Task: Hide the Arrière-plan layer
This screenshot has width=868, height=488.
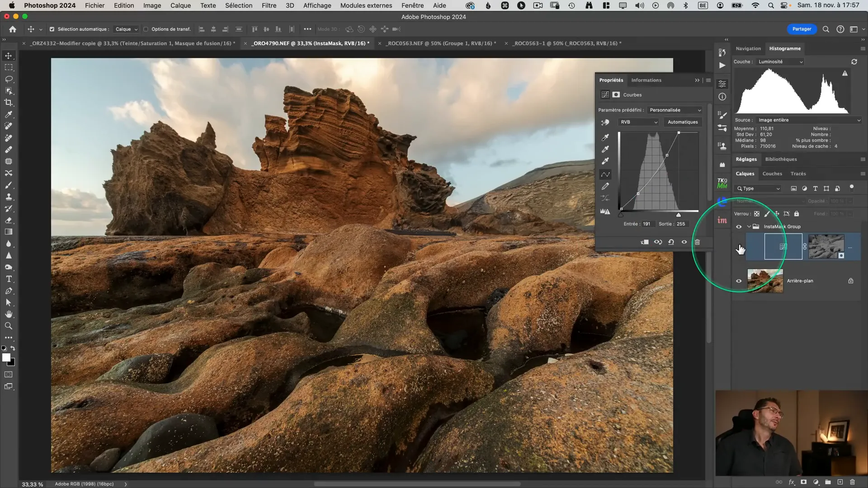Action: 739,281
